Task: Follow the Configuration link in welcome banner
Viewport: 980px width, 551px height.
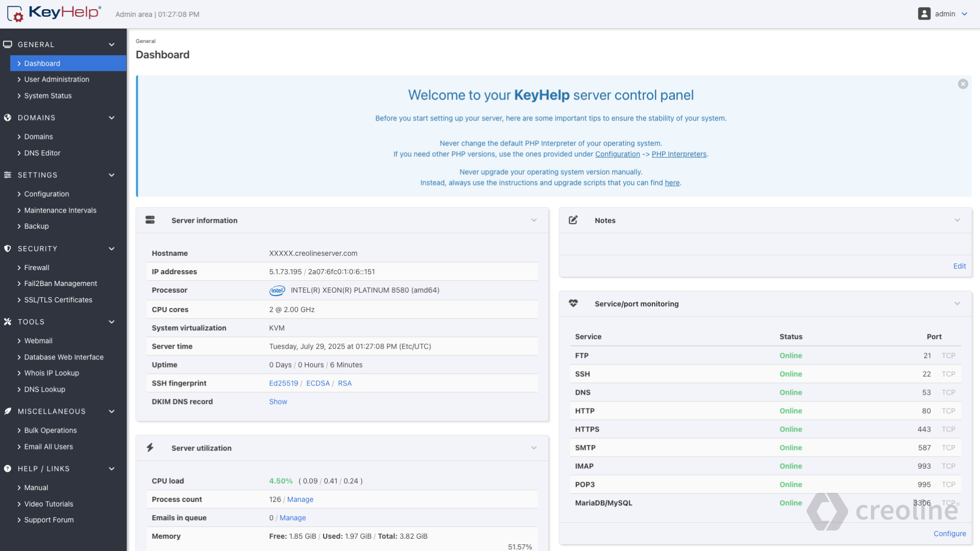Action: pos(617,154)
